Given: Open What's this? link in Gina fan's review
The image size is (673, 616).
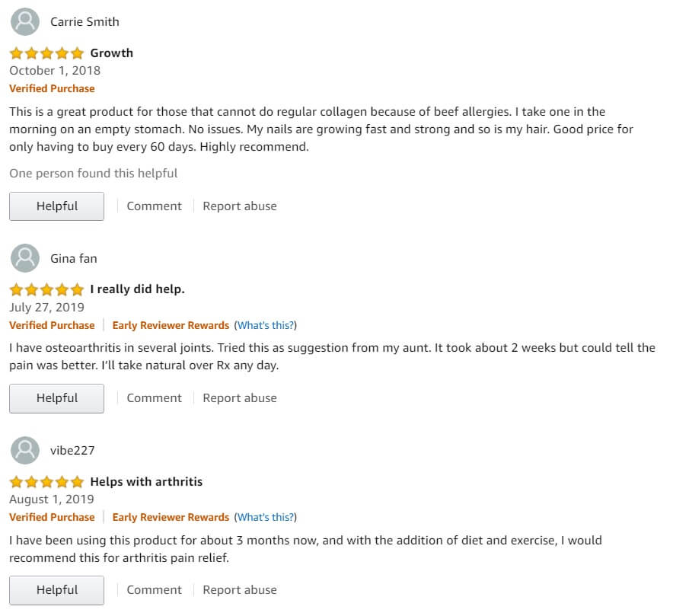Looking at the screenshot, I should (x=266, y=325).
